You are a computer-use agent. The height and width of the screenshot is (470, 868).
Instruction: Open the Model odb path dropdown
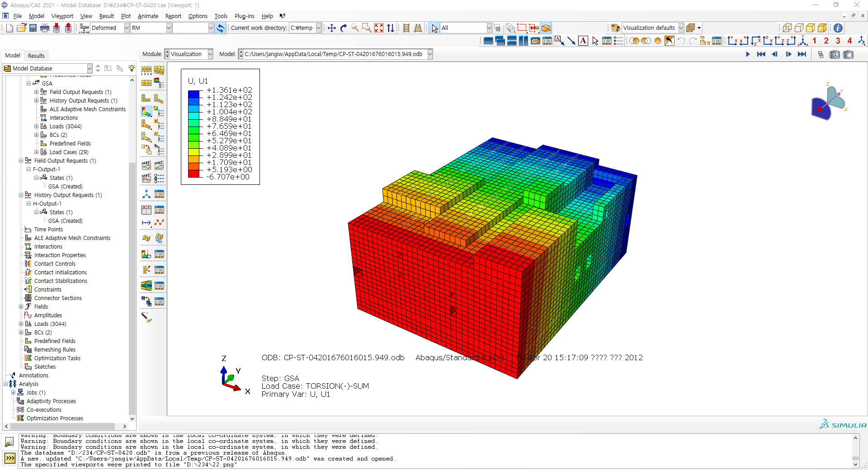click(430, 54)
